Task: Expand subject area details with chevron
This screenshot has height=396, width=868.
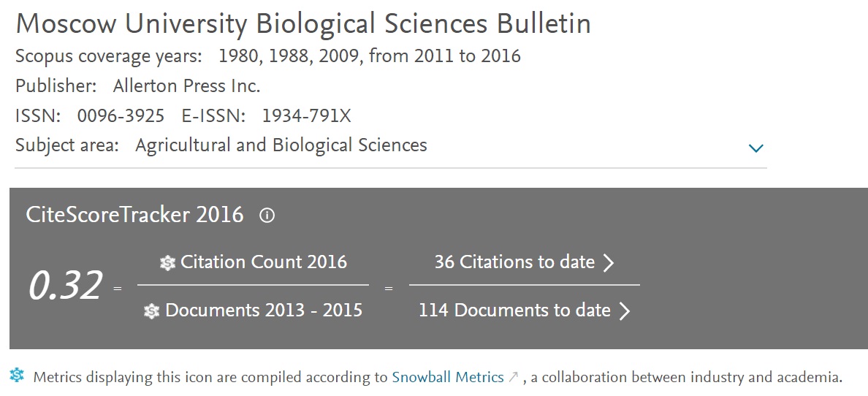Action: click(x=755, y=148)
